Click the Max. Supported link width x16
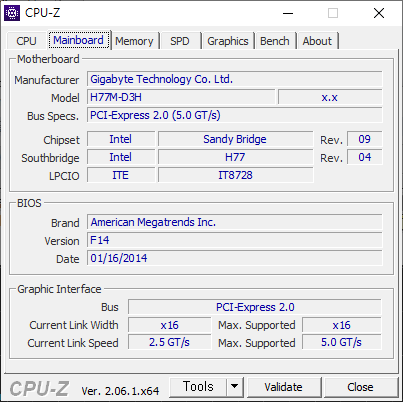This screenshot has width=403, height=402. [342, 325]
